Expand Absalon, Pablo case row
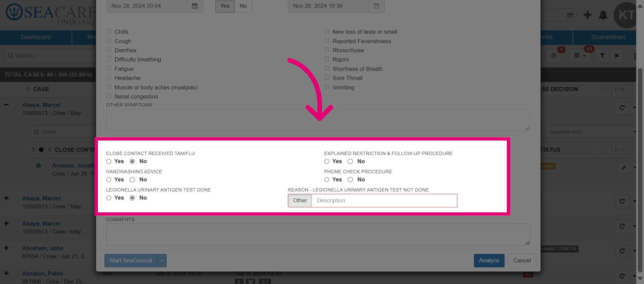 tap(6, 273)
